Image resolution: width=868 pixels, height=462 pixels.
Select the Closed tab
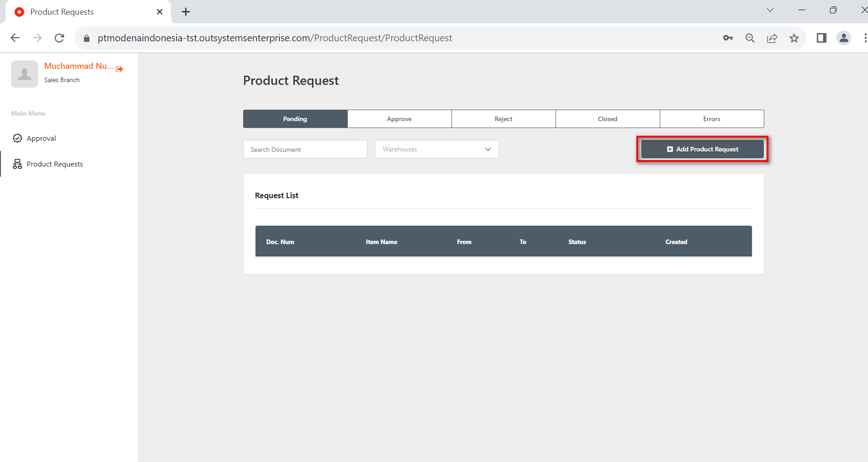pyautogui.click(x=607, y=119)
